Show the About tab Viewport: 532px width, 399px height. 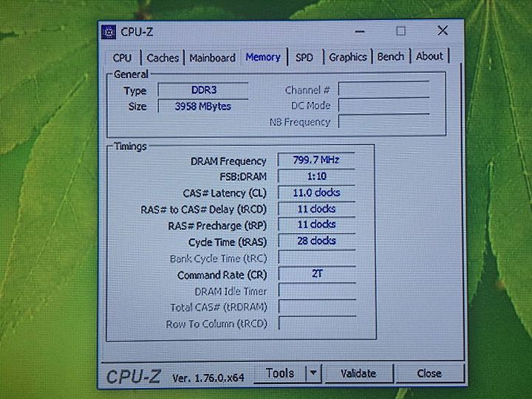click(429, 56)
